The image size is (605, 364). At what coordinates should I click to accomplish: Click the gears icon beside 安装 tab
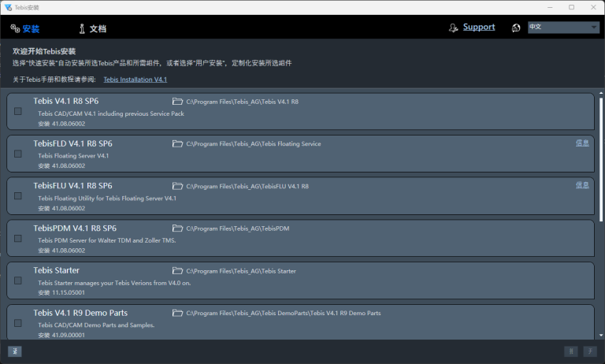(x=15, y=29)
